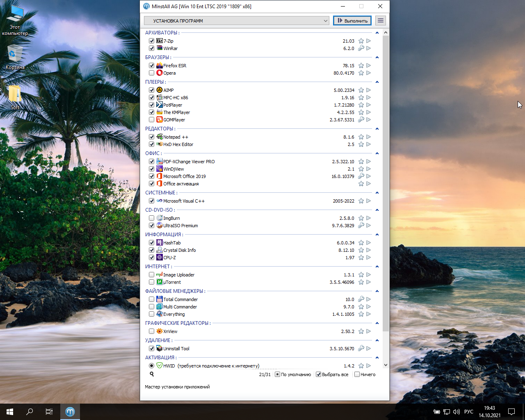
Task: Open Task View on the taskbar
Action: [49, 412]
